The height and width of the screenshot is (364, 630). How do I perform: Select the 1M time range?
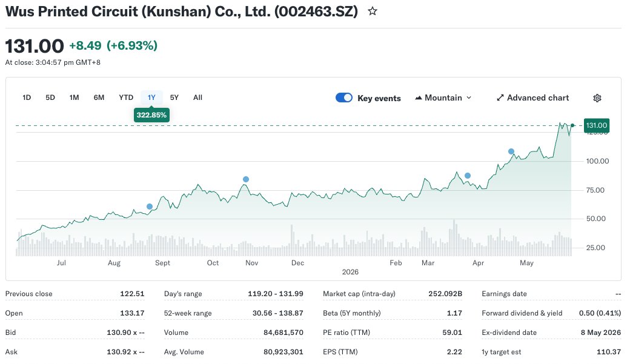[75, 98]
